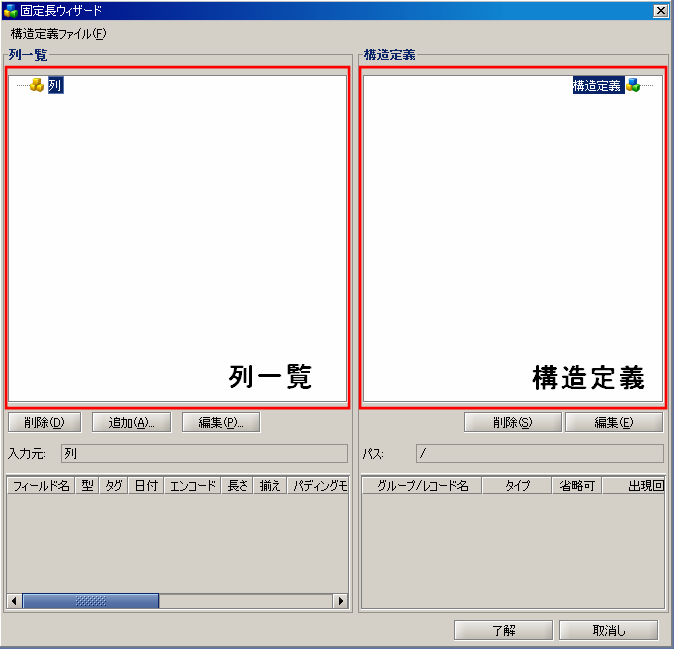Click the 揃え column header
Image resolution: width=674 pixels, height=649 pixels.
pos(270,486)
